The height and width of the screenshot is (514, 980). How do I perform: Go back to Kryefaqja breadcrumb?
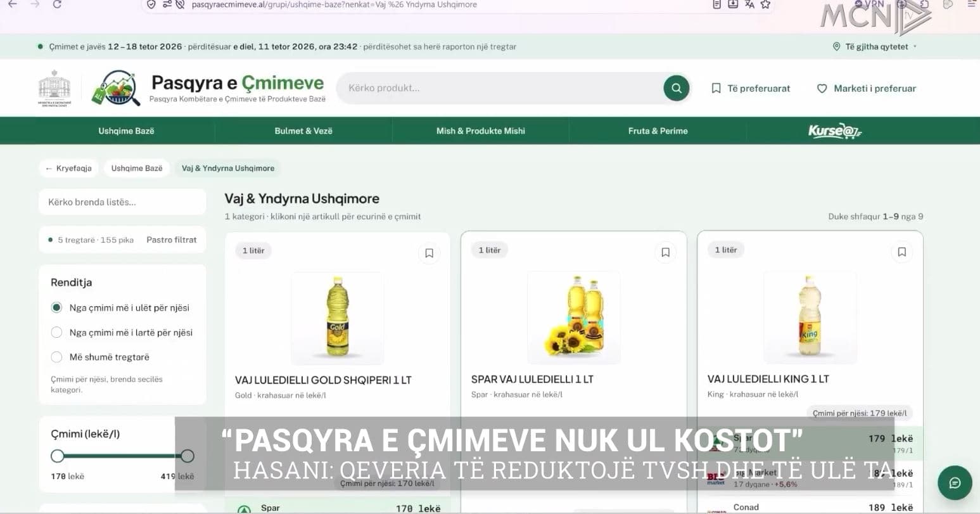(68, 168)
